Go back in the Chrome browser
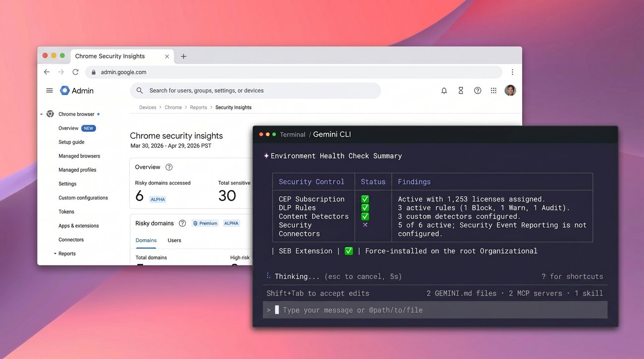Image resolution: width=644 pixels, height=359 pixels. (47, 72)
